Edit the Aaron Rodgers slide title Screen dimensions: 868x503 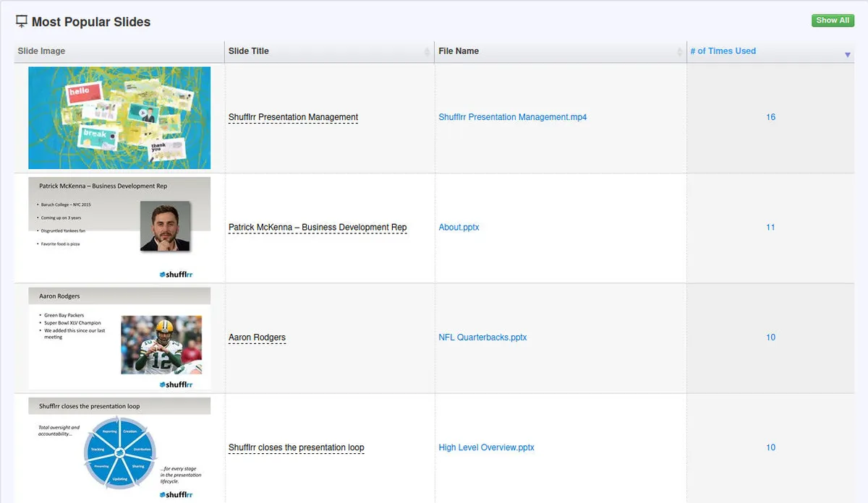tap(257, 338)
